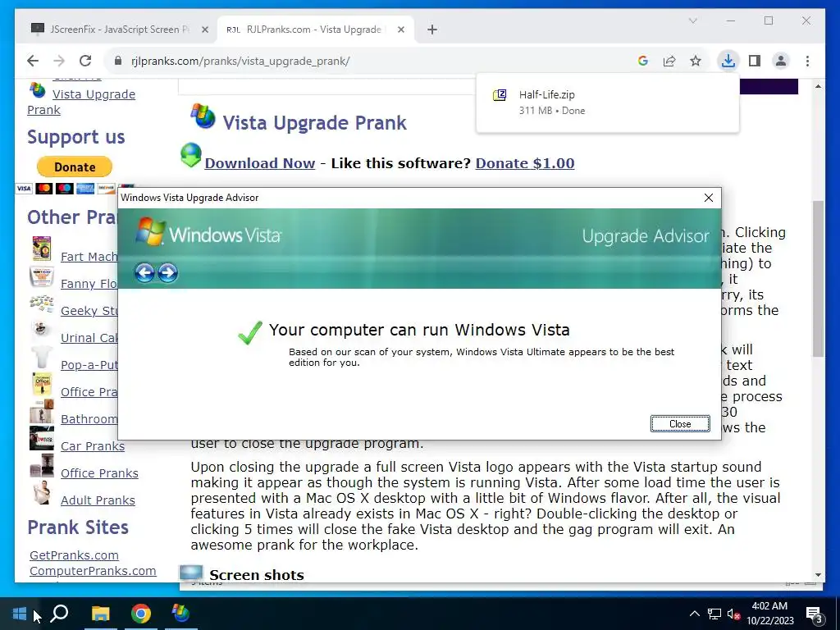Open the Chrome profile avatar

[781, 61]
